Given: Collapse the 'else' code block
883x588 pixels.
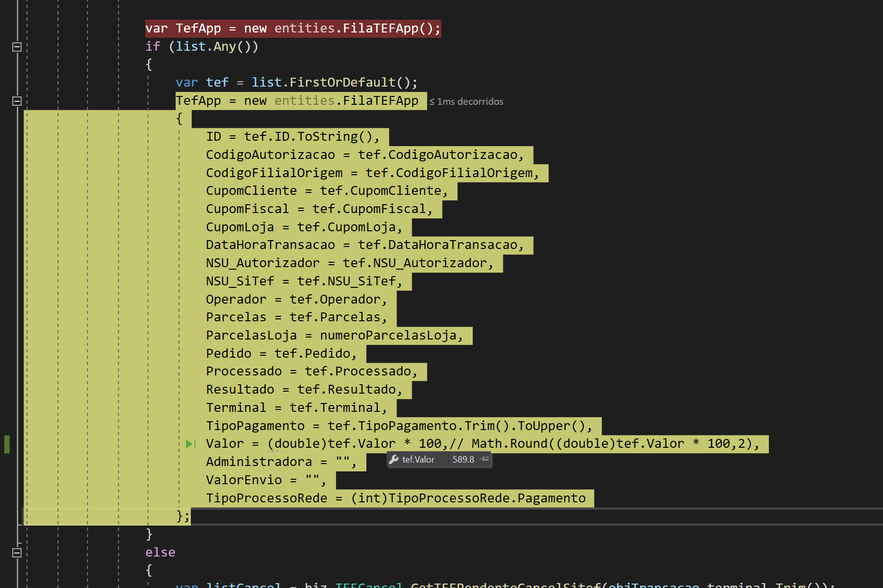Looking at the screenshot, I should [17, 553].
